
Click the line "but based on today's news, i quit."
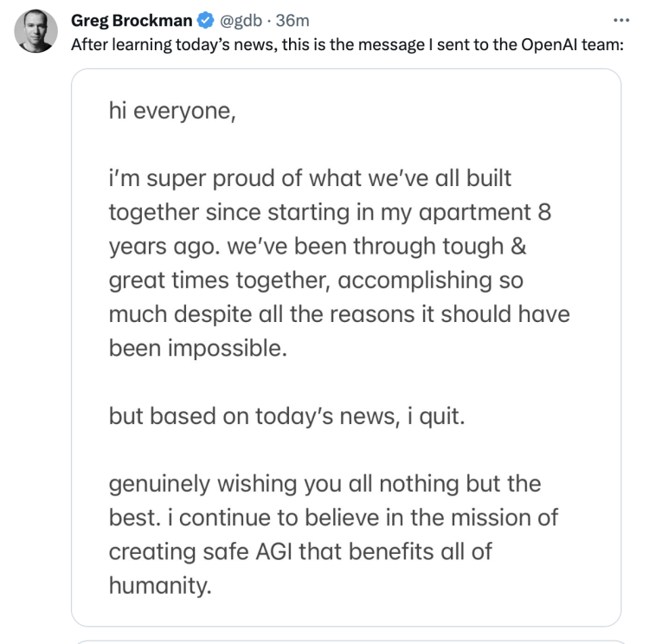pos(287,415)
